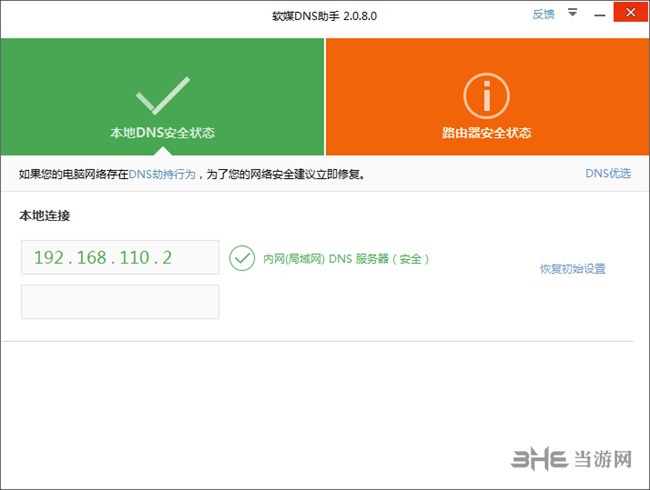The image size is (650, 490).
Task: Click the 192.168.110.2 DNS field
Action: [120, 257]
